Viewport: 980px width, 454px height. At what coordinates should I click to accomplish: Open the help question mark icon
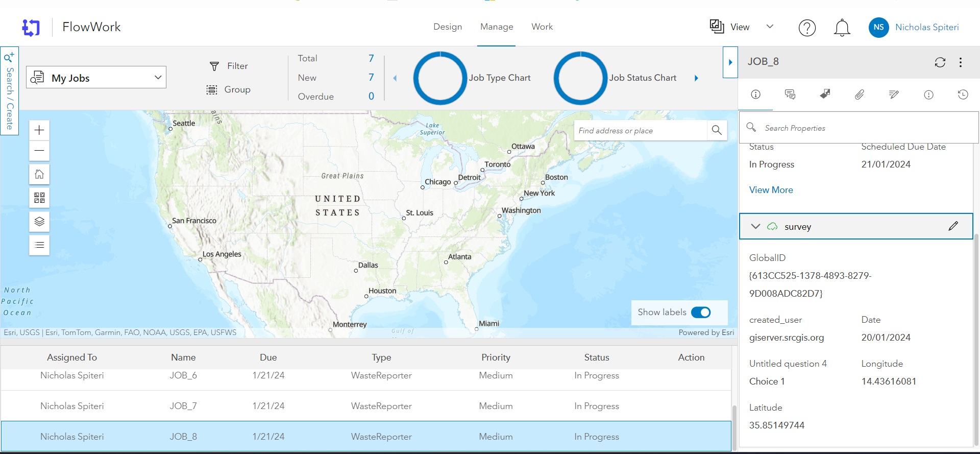(807, 28)
